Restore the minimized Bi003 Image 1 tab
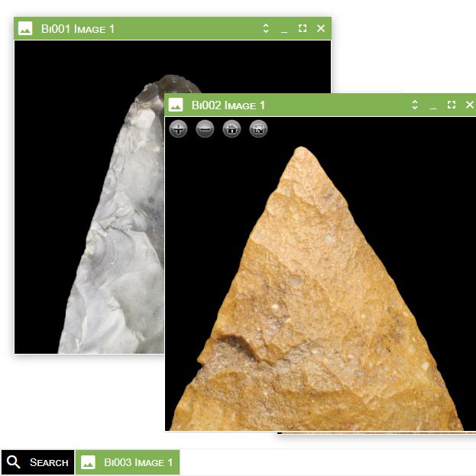 (128, 462)
